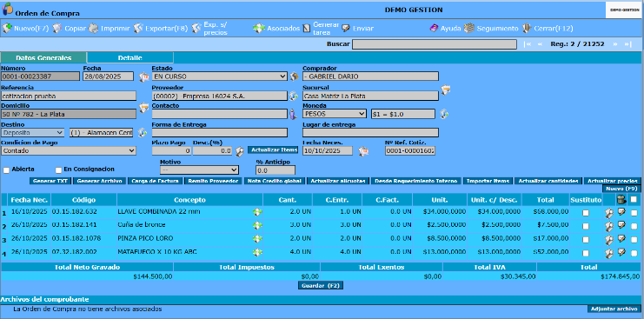Switch to the Detalle tab
The width and height of the screenshot is (644, 319).
(130, 58)
